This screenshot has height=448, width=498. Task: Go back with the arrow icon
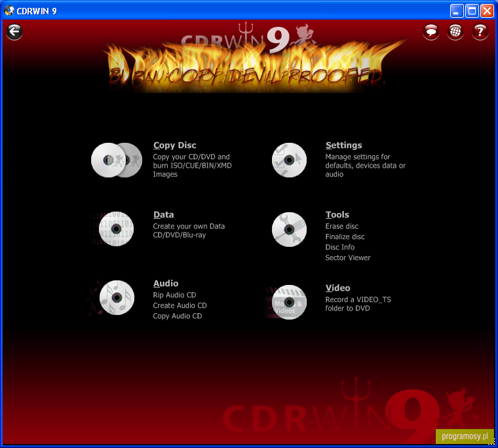14,31
